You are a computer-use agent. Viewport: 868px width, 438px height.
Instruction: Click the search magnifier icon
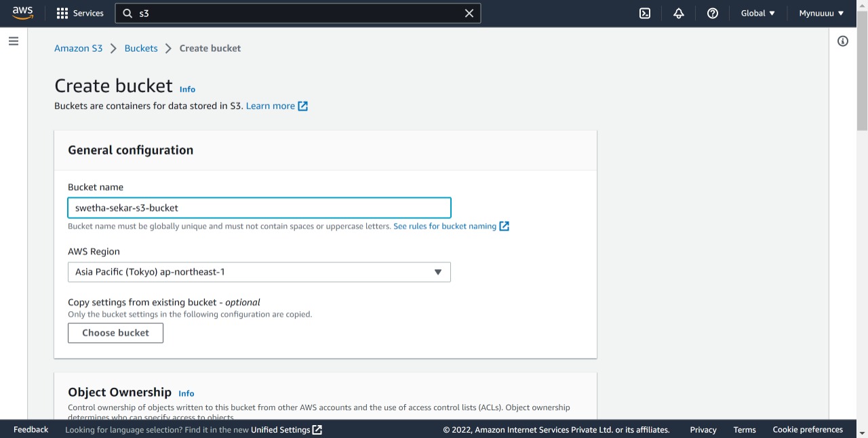127,13
